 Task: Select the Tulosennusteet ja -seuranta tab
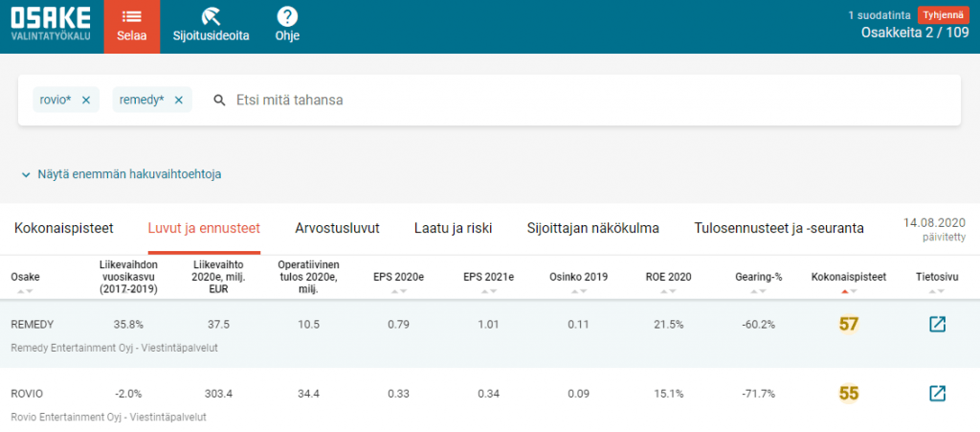point(779,228)
